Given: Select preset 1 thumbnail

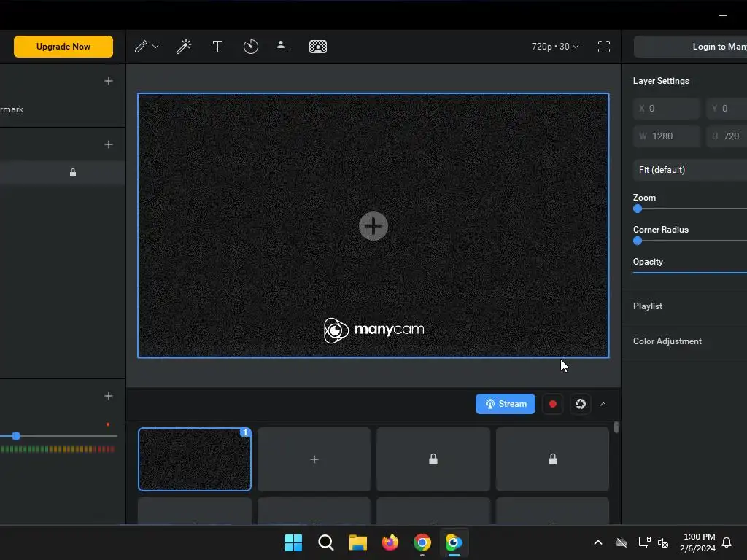Looking at the screenshot, I should click(x=194, y=459).
